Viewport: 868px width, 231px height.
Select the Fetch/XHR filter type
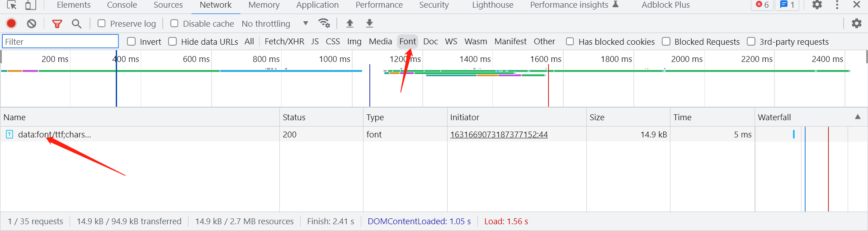pos(284,42)
